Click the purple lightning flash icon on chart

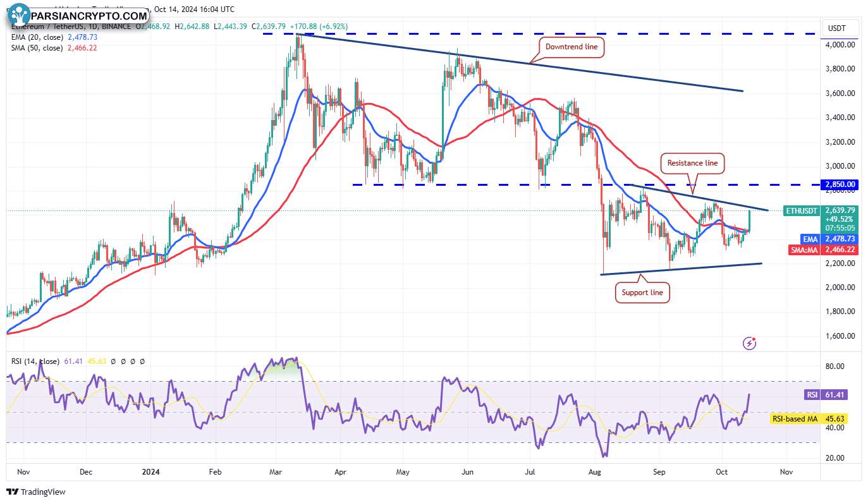point(750,343)
